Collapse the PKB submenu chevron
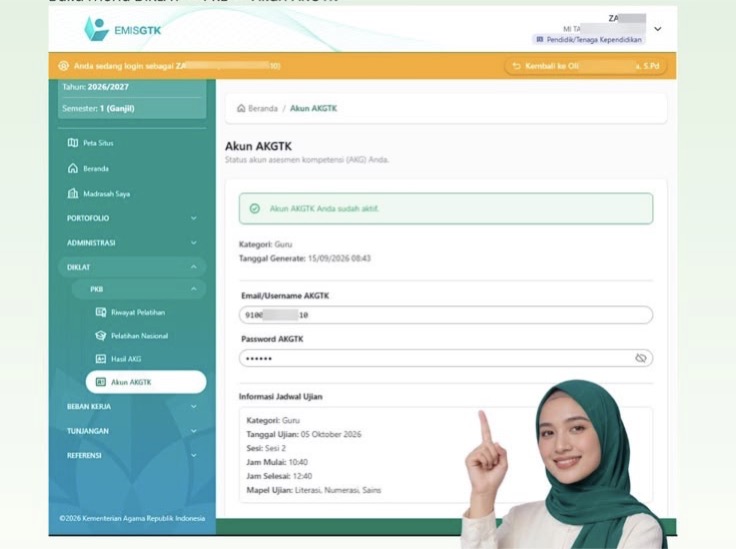The image size is (736, 549). coord(194,289)
